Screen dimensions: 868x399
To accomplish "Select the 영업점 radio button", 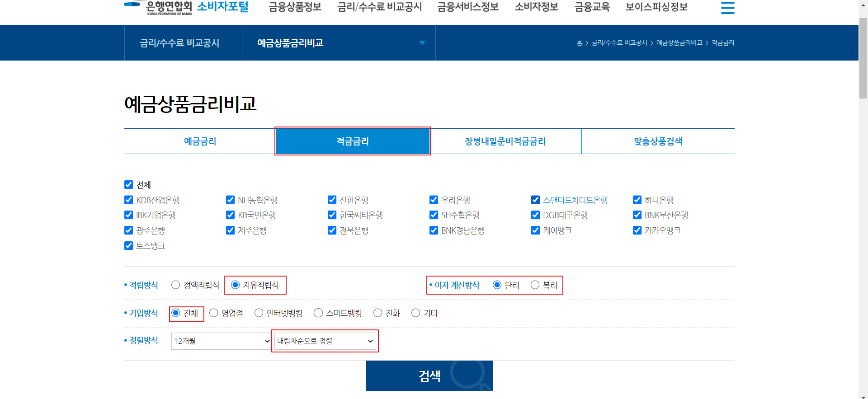I will (x=213, y=313).
